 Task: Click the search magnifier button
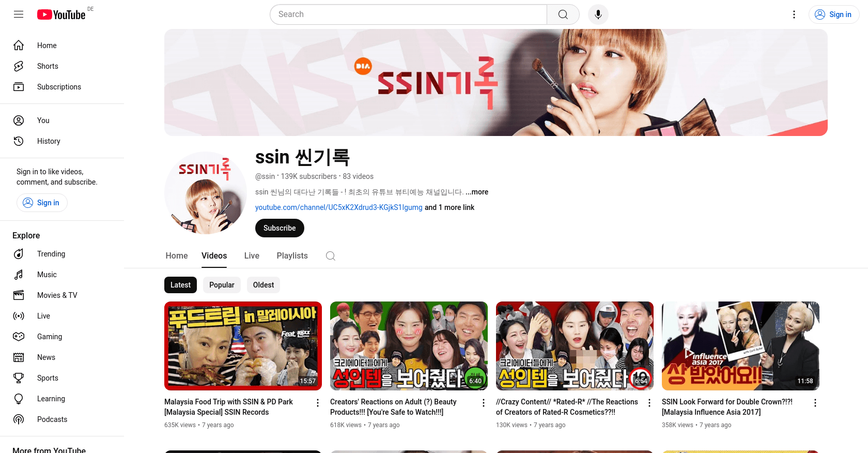[x=563, y=14]
